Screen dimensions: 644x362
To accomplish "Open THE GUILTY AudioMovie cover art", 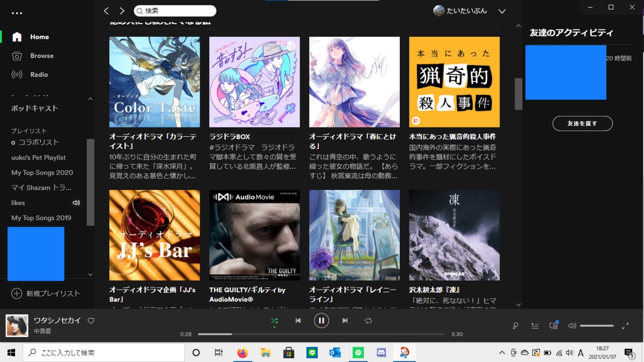I will [x=254, y=235].
